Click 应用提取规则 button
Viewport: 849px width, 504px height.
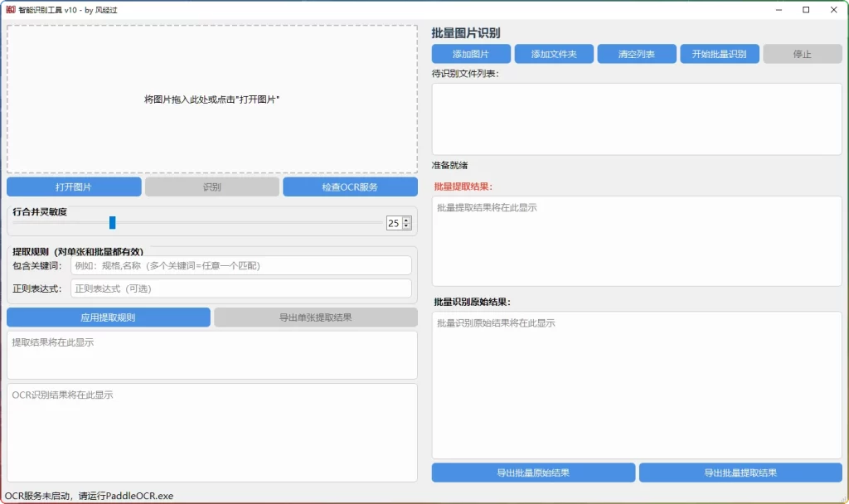(108, 317)
